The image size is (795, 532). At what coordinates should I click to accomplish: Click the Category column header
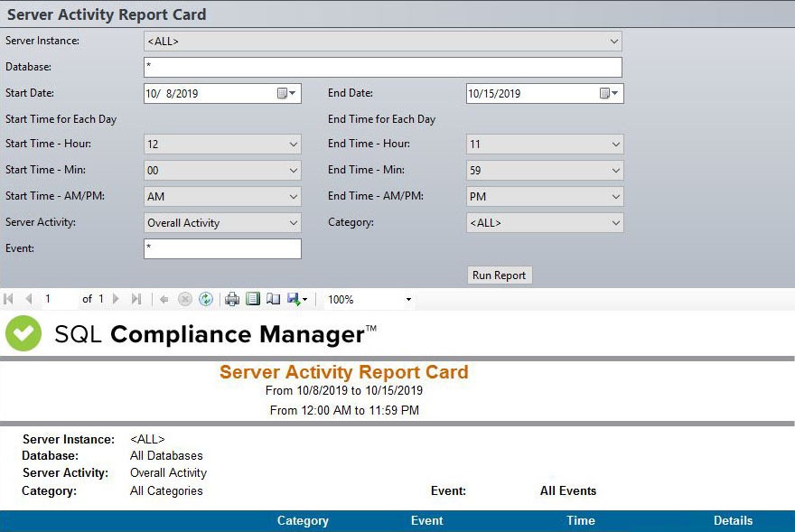coord(303,520)
